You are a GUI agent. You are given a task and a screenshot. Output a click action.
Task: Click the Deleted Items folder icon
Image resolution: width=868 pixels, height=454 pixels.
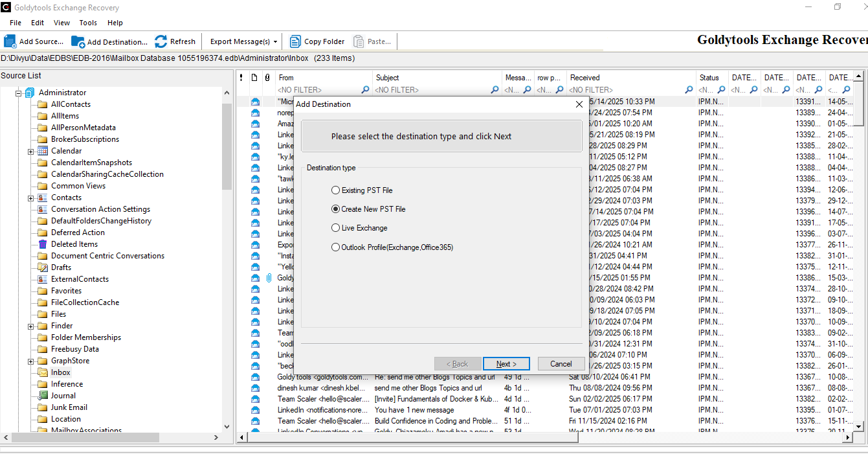43,244
